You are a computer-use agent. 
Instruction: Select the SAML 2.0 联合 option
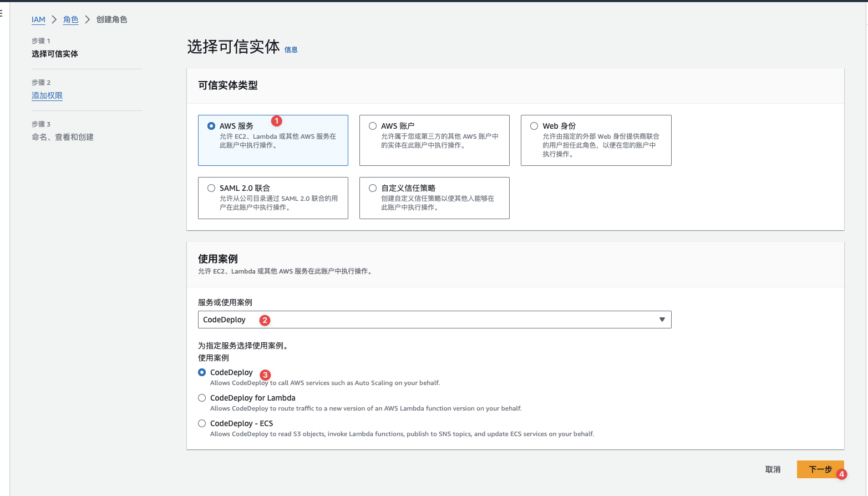coord(211,188)
